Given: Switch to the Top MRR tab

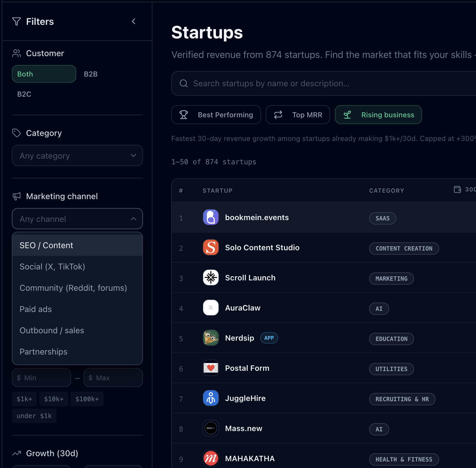Looking at the screenshot, I should click(298, 115).
